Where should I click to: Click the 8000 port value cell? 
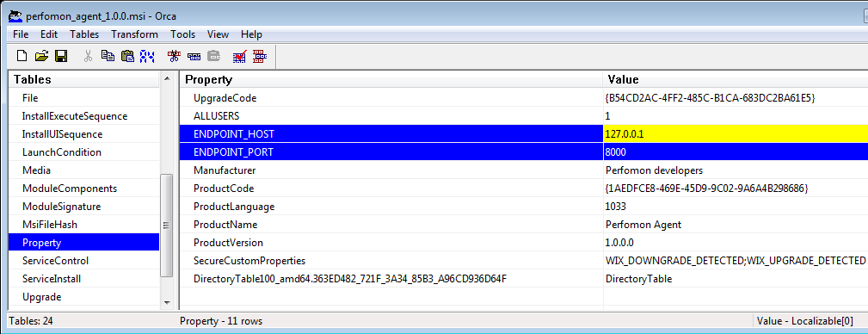point(736,152)
